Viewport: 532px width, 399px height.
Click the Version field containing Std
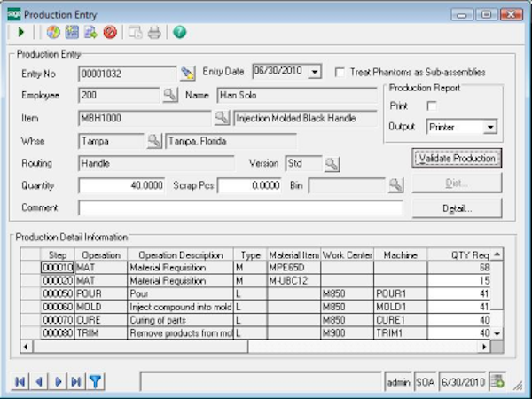[x=304, y=163]
